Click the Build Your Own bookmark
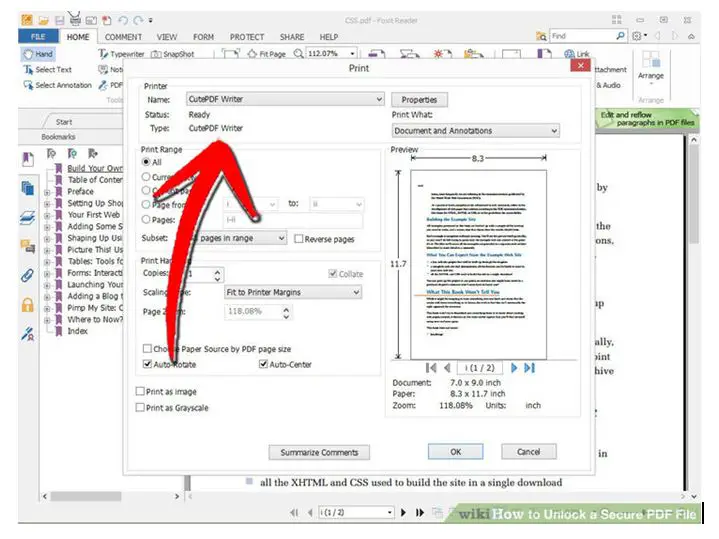The image size is (719, 539). point(94,168)
